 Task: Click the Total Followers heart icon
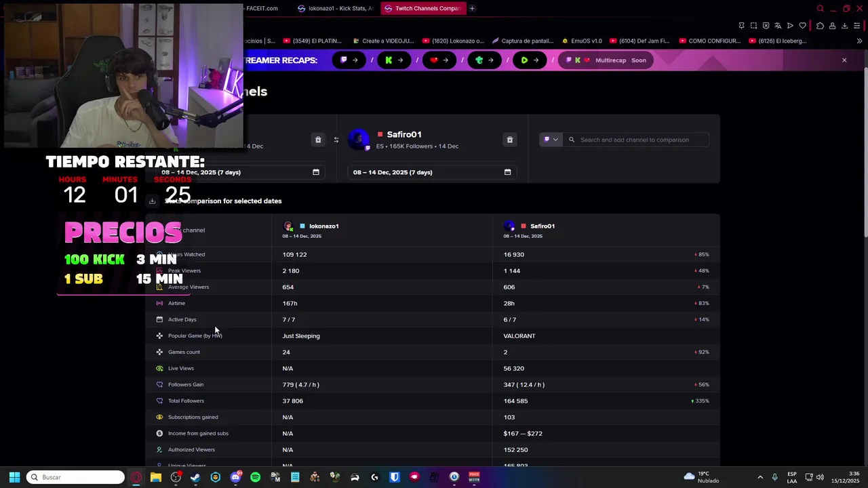159,401
